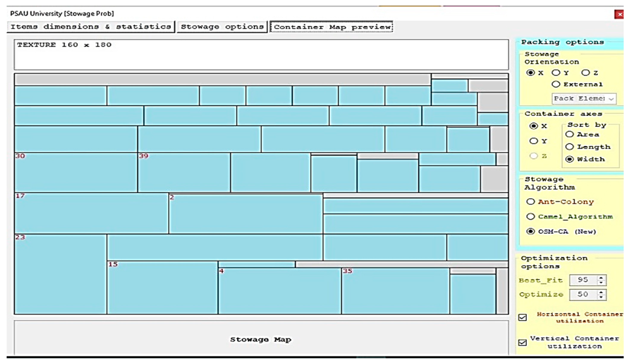Choose the OSM-CA (New) algorithm
Image resolution: width=631 pixels, height=364 pixels.
point(530,232)
